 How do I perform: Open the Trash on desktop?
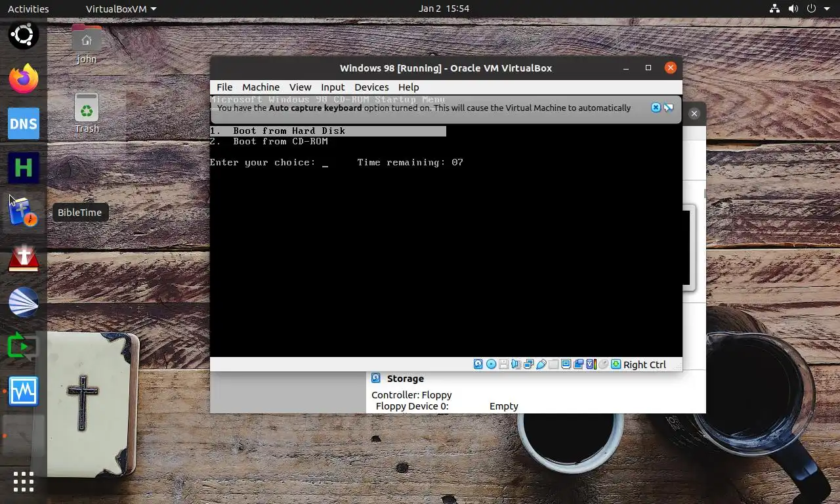click(x=87, y=112)
